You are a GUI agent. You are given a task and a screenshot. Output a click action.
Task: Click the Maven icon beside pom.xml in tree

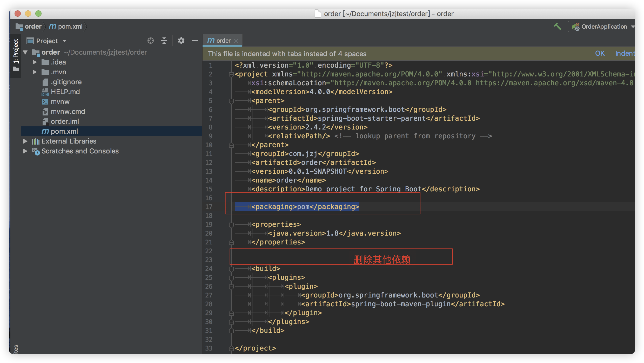[x=45, y=132]
